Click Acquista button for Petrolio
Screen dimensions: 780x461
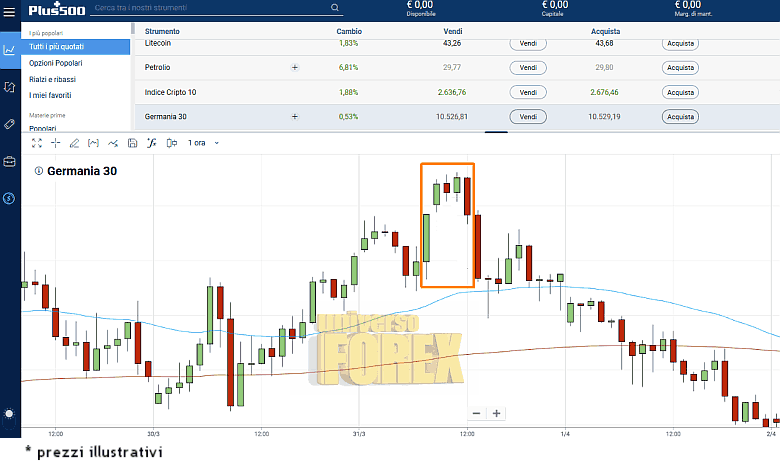point(680,68)
